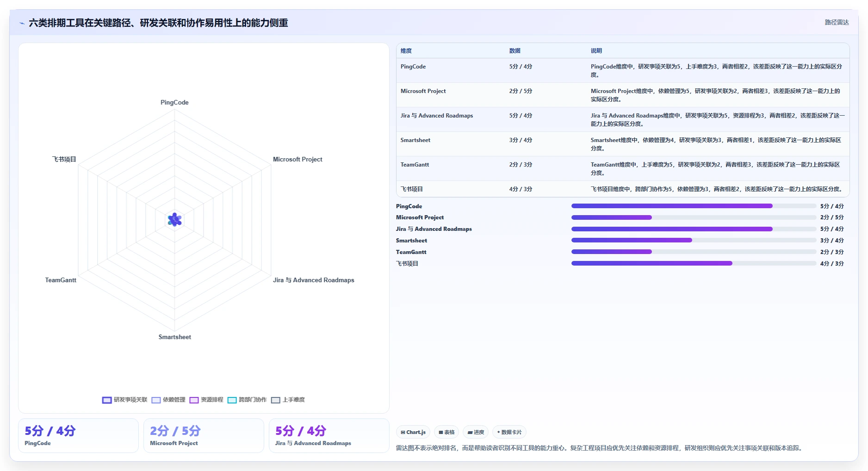Click the 路径雷达 label in the header

tap(837, 22)
